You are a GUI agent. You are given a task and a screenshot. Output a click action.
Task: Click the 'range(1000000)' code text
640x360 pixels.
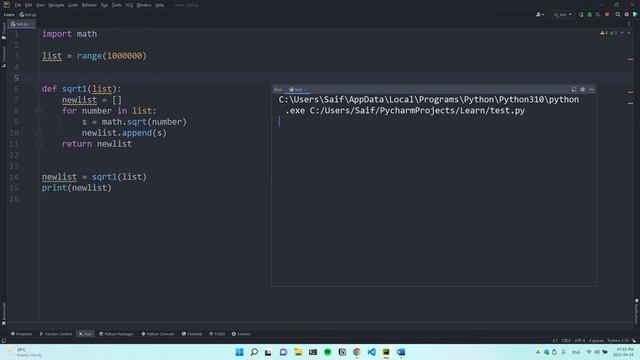(x=111, y=56)
